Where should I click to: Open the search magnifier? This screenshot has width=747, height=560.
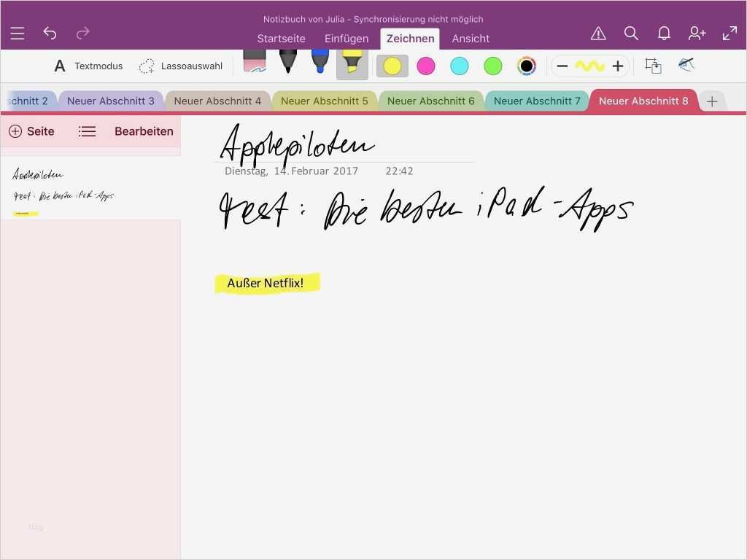tap(631, 34)
